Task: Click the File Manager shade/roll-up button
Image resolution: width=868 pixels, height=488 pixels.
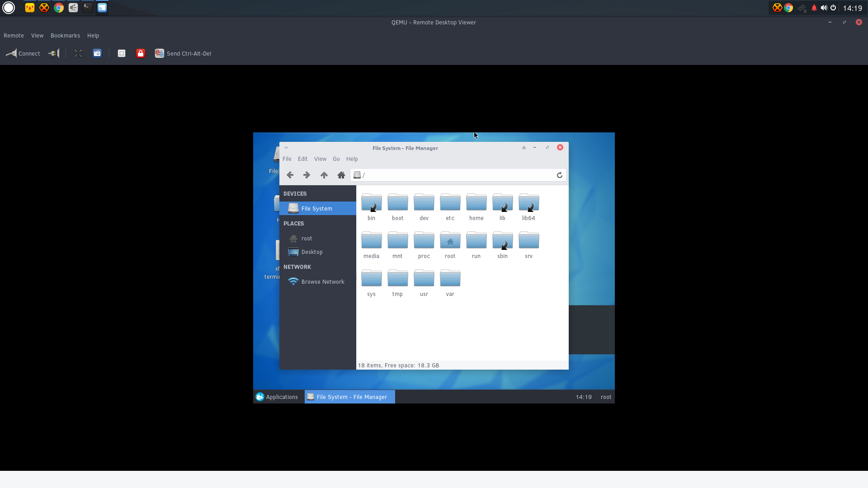Action: (524, 148)
